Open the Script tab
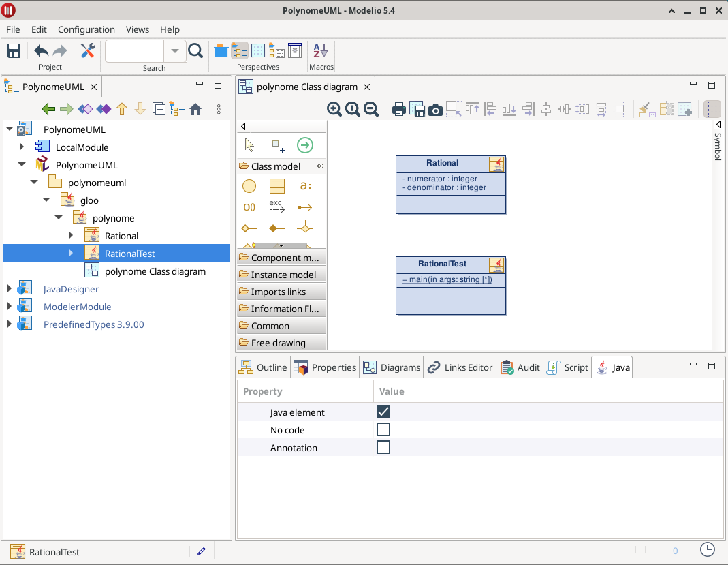Image resolution: width=728 pixels, height=565 pixels. (x=567, y=367)
